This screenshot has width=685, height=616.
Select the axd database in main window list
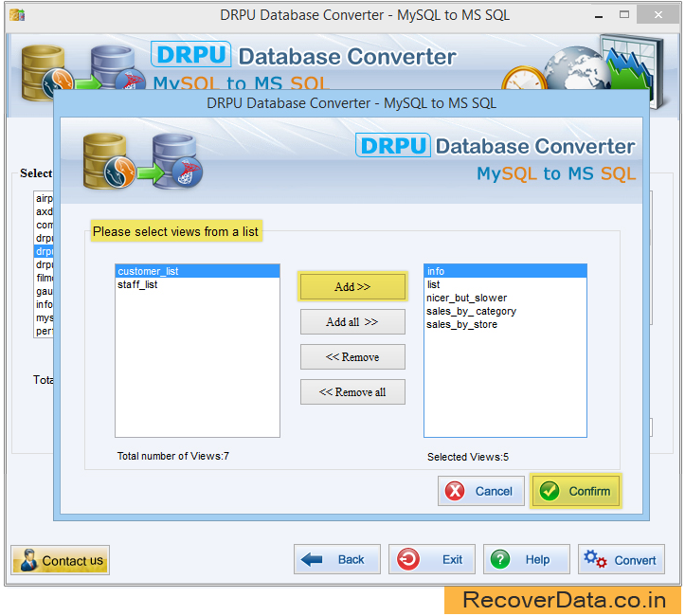click(44, 212)
